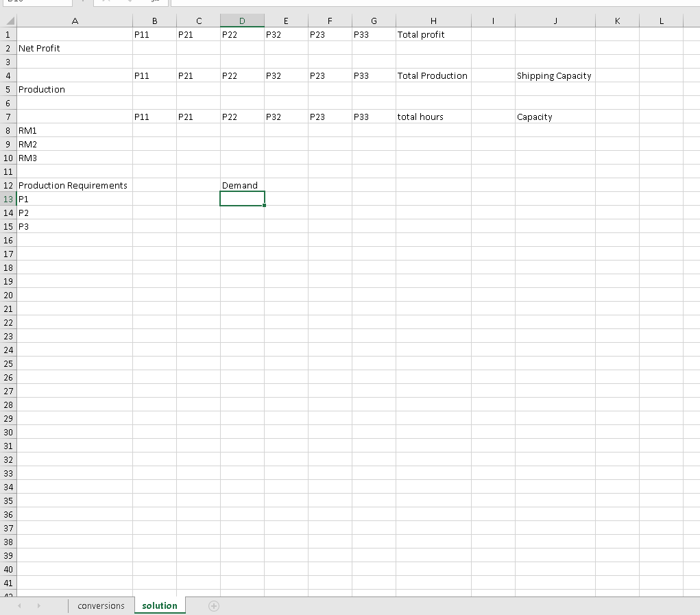Click 'P11' in row 1

pos(154,34)
